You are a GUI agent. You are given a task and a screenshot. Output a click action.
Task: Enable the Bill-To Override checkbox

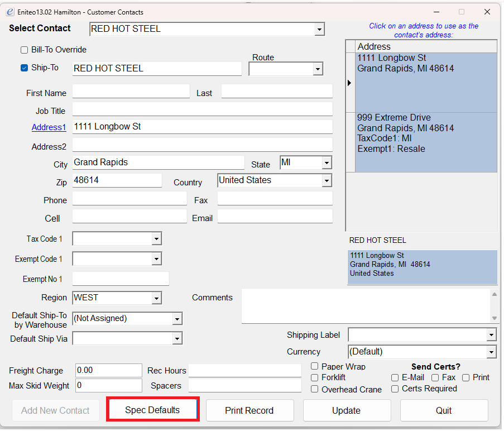(24, 50)
